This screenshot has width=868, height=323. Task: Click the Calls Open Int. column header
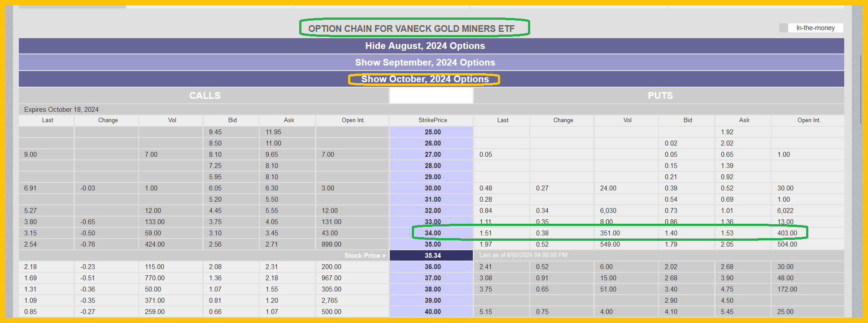353,120
